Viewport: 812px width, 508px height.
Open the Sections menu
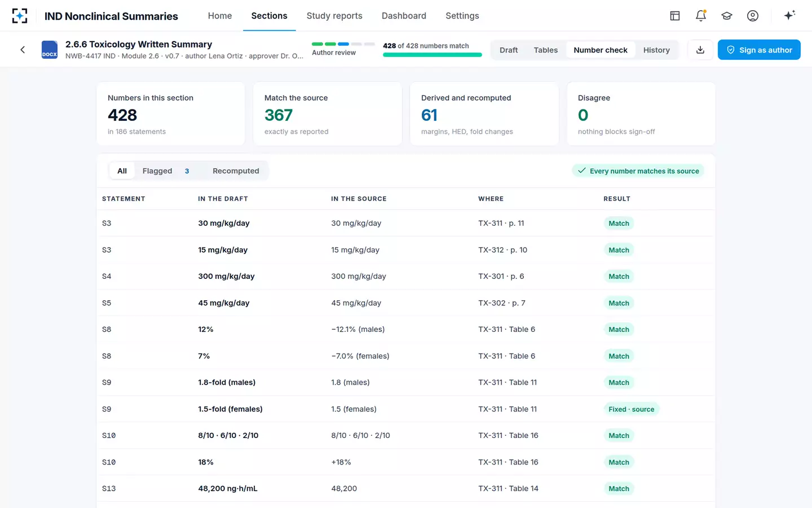pos(270,16)
